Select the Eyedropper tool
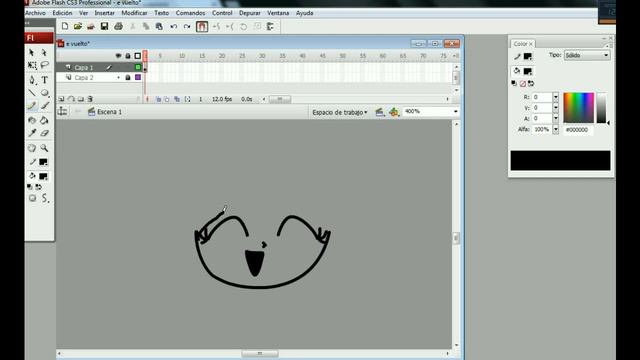640x360 pixels. pos(32,133)
